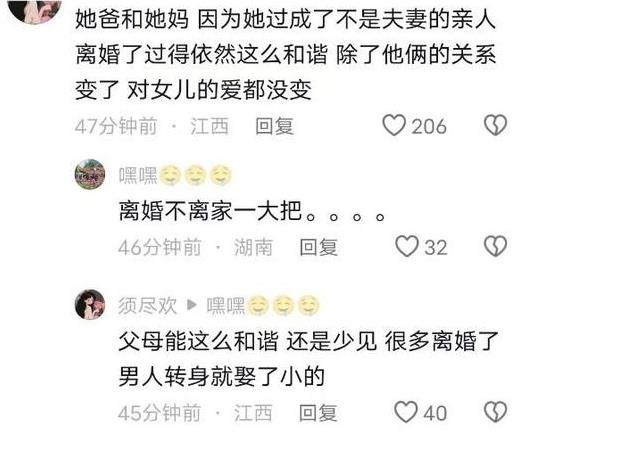This screenshot has height=452, width=636.
Task: Reply to the 47分钟前 Jiangxi comment
Action: click(274, 126)
